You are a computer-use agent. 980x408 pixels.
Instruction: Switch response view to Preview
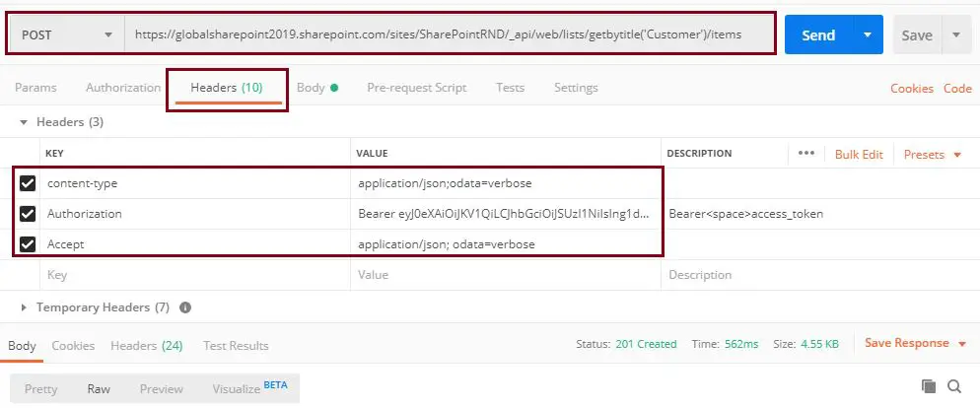[x=162, y=388]
